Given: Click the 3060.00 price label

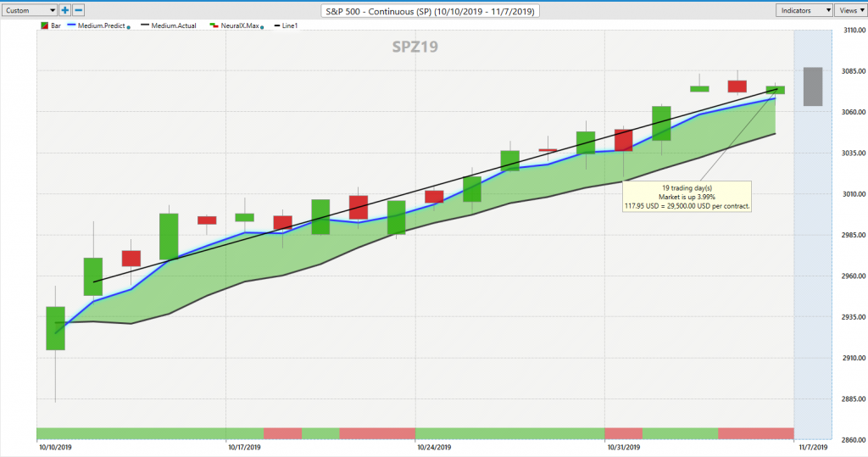Looking at the screenshot, I should click(x=854, y=112).
